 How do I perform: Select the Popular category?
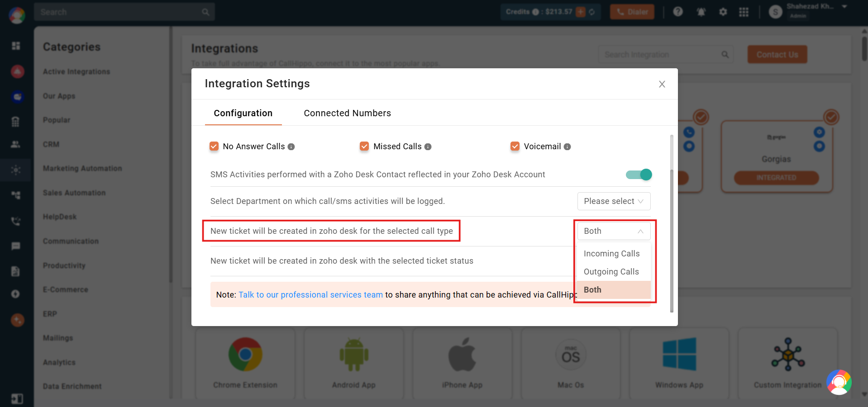(x=57, y=120)
